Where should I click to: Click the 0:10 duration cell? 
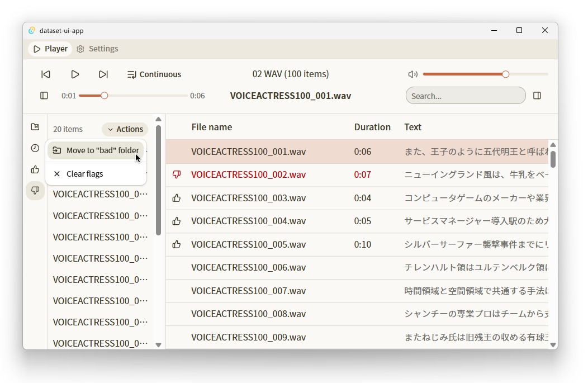pos(363,244)
